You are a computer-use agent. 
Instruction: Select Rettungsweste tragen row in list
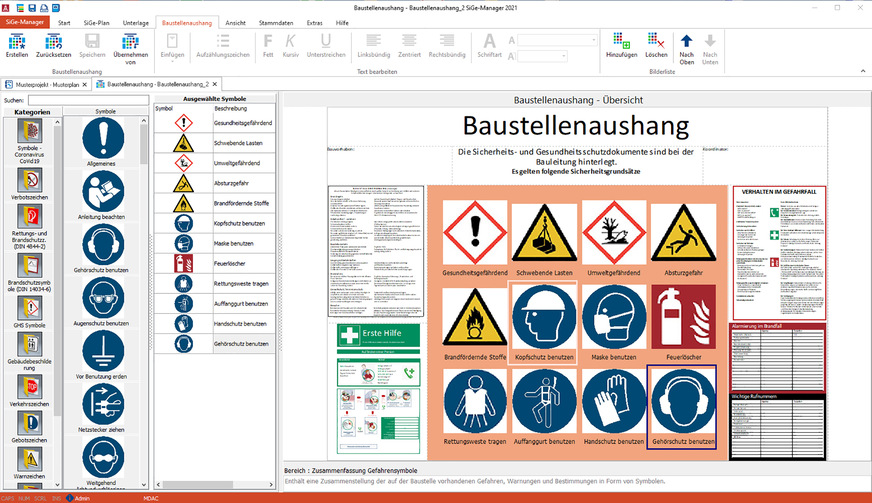(215, 283)
